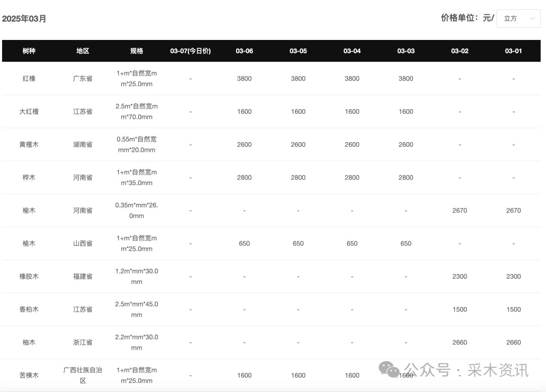Screen dimensions: 546x392
Task: Click 柚木 price 2660 under 03-01
Action: pyautogui.click(x=514, y=342)
